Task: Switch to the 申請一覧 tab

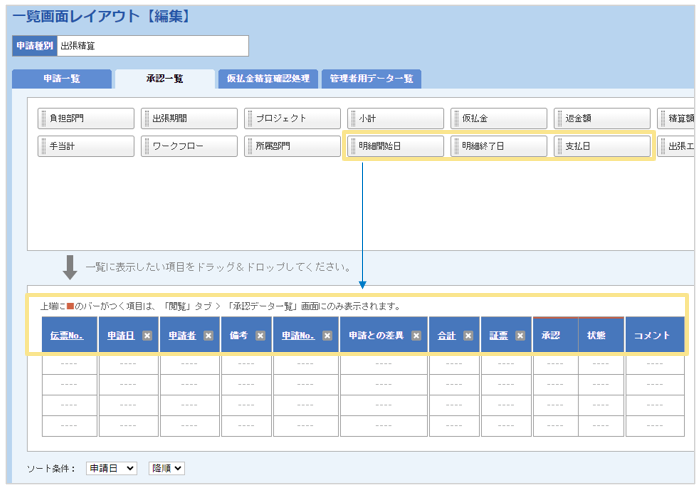Action: tap(61, 79)
